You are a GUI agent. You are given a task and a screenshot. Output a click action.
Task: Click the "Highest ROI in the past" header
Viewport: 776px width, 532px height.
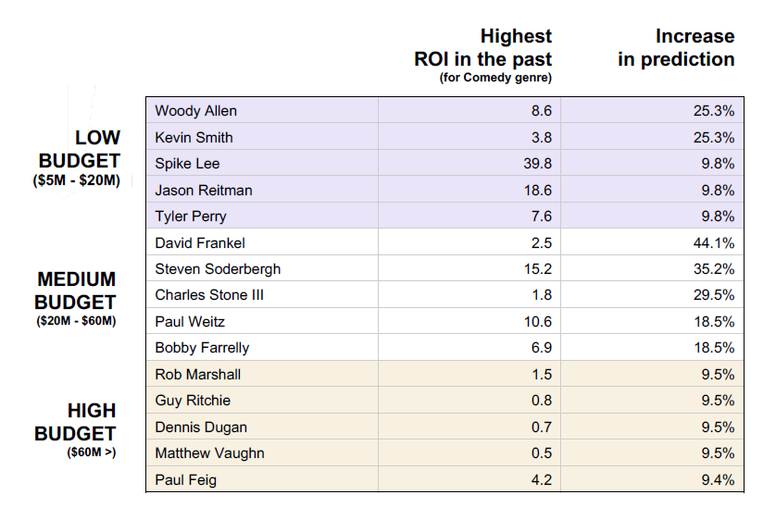482,48
